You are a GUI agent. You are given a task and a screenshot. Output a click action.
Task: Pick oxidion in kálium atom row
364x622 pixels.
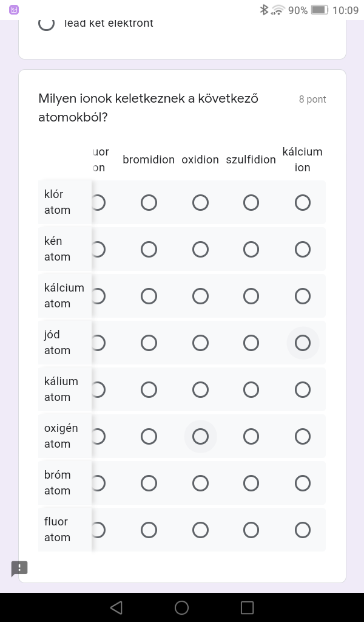click(x=200, y=390)
